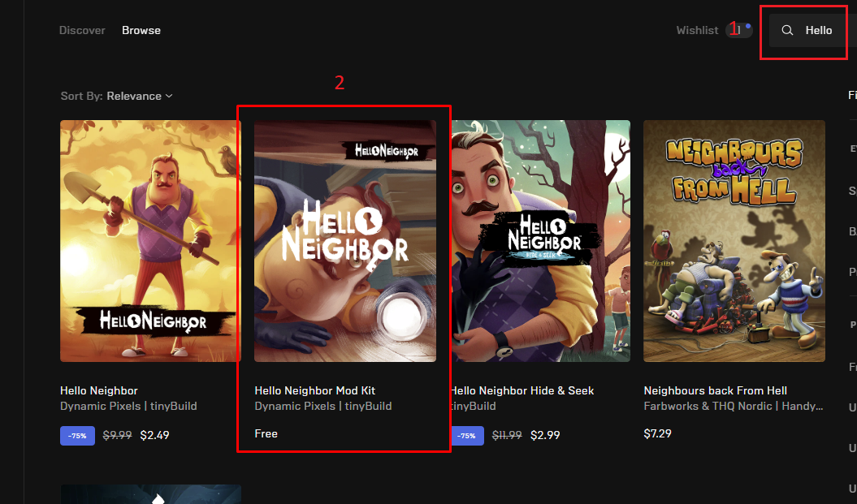Viewport: 857px width, 504px height.
Task: Click the "Free" price label
Action: (266, 433)
